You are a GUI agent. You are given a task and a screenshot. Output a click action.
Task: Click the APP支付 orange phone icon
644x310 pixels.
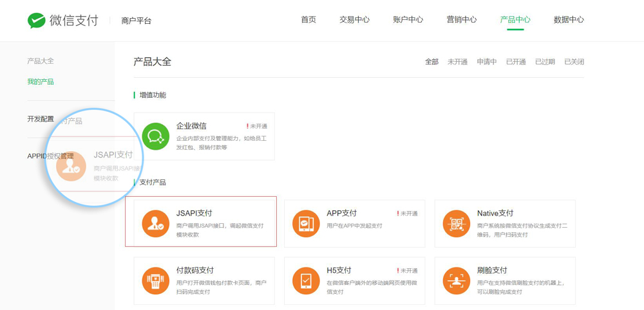(x=306, y=223)
